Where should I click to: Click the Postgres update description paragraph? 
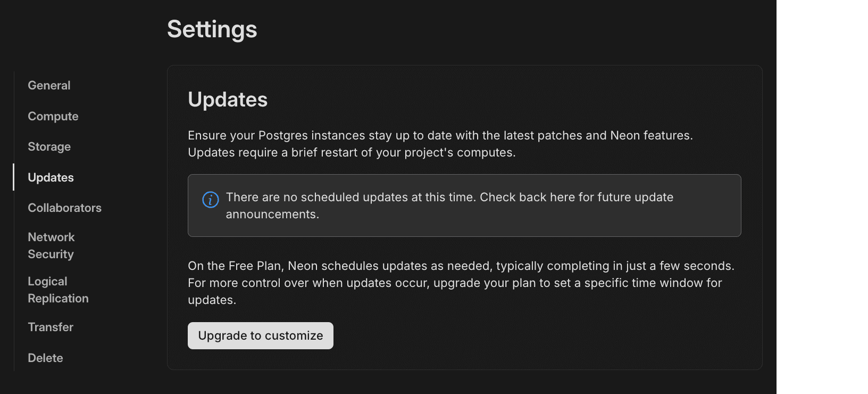click(440, 144)
